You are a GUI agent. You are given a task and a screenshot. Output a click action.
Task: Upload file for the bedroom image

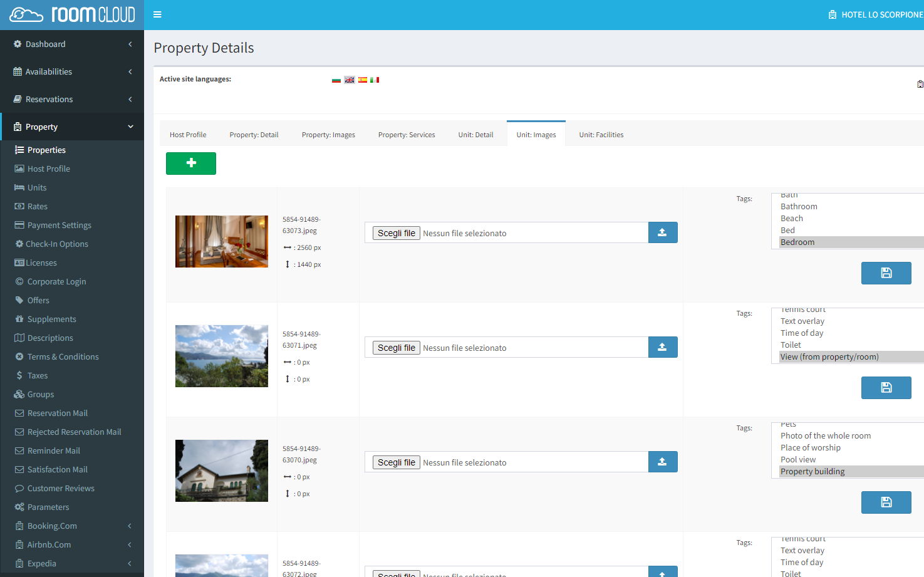point(662,232)
